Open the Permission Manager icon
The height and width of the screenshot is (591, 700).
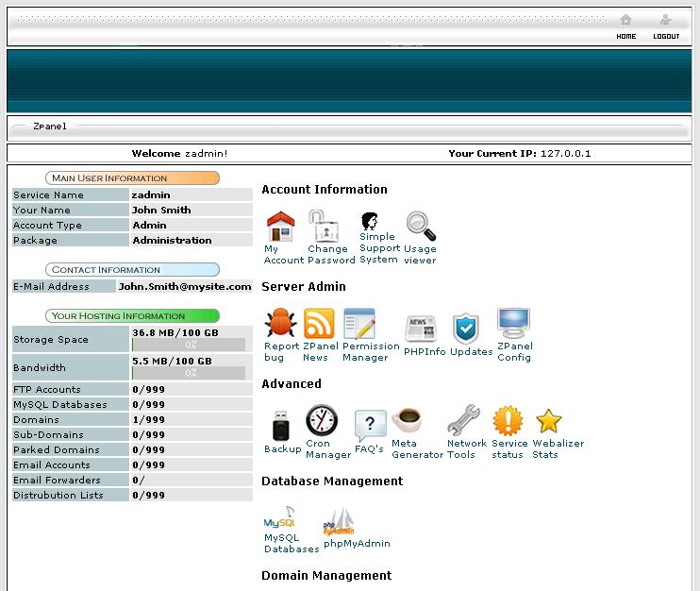tap(359, 324)
